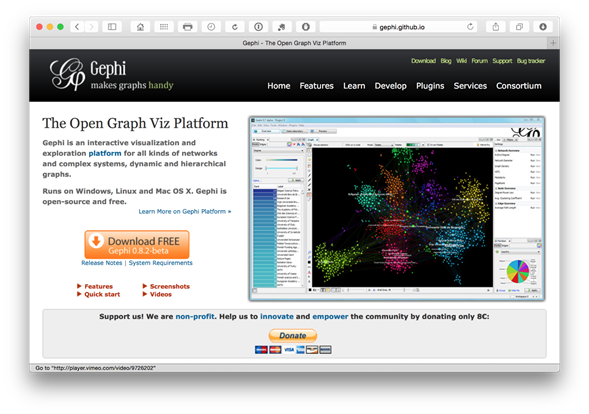Open the Consortium navigation item

[519, 86]
